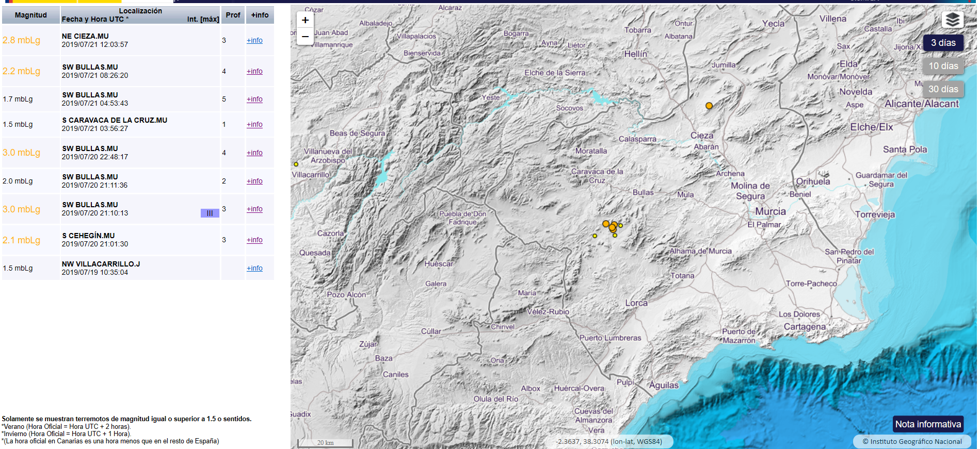The width and height of the screenshot is (980, 449).
Task: Open the map layers selector icon
Action: click(x=952, y=20)
